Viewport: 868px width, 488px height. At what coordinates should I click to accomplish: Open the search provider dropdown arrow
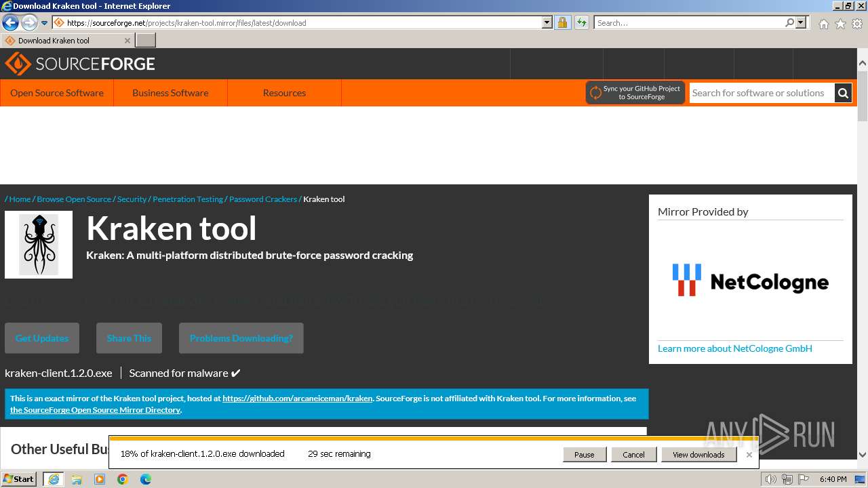click(801, 22)
